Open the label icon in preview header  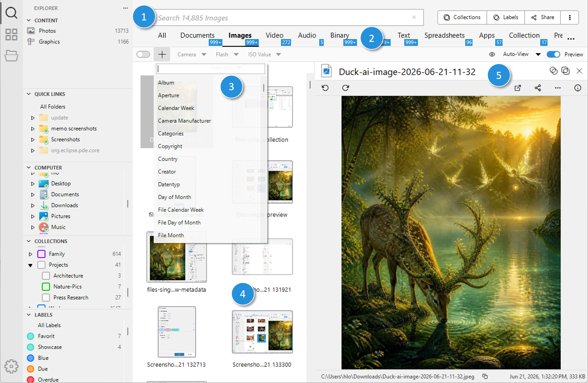[x=554, y=71]
